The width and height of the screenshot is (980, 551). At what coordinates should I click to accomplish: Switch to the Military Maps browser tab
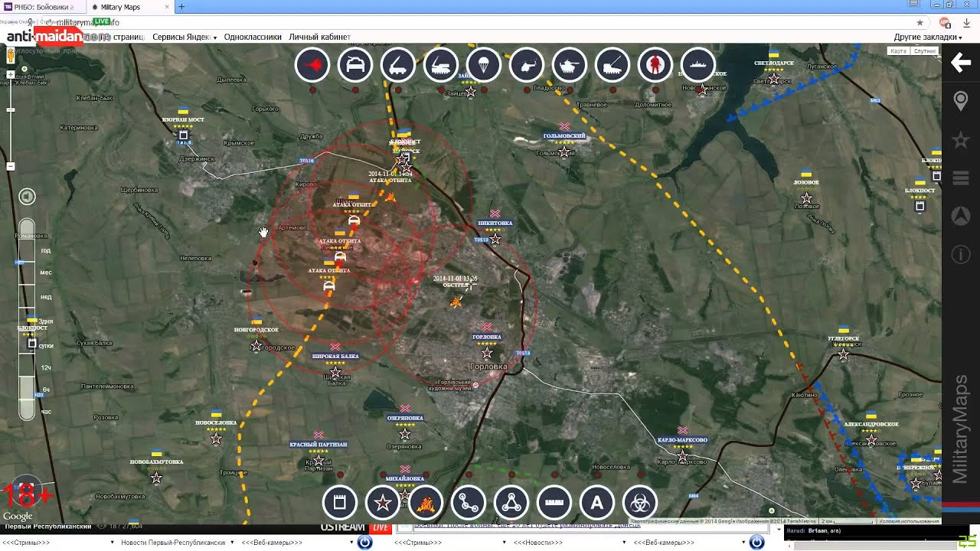click(129, 7)
